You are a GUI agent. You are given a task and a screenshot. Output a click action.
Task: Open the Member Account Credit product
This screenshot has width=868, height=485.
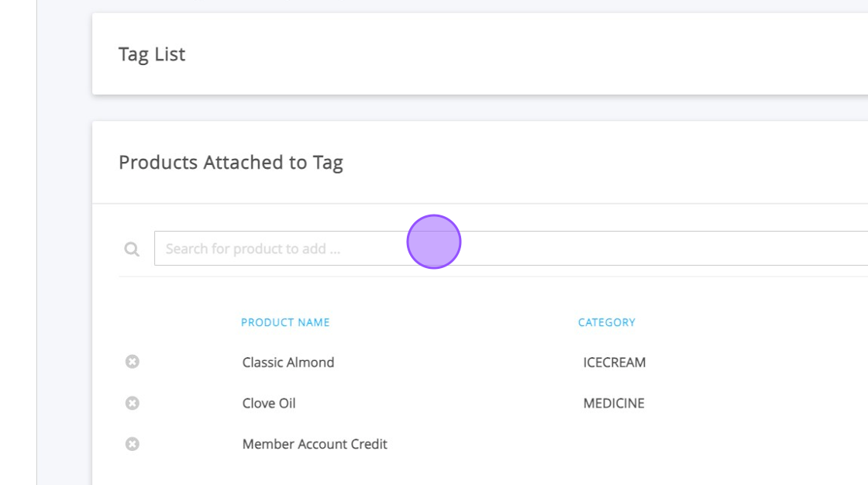[315, 445]
